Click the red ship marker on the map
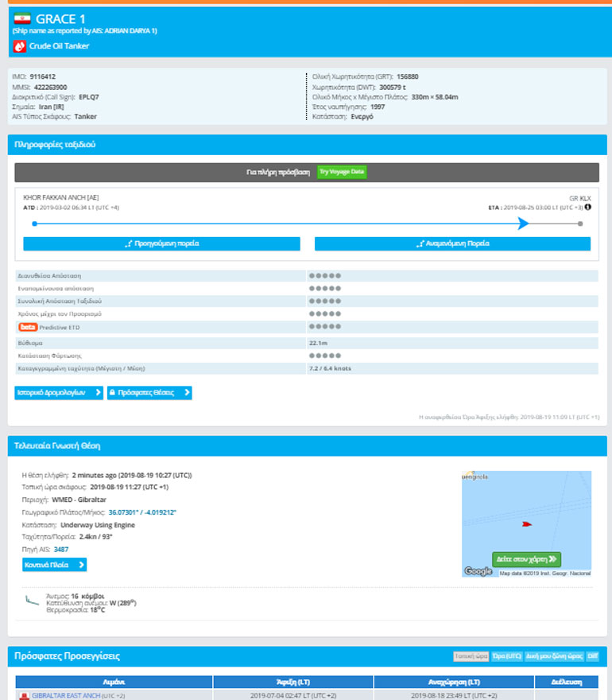 pos(526,523)
